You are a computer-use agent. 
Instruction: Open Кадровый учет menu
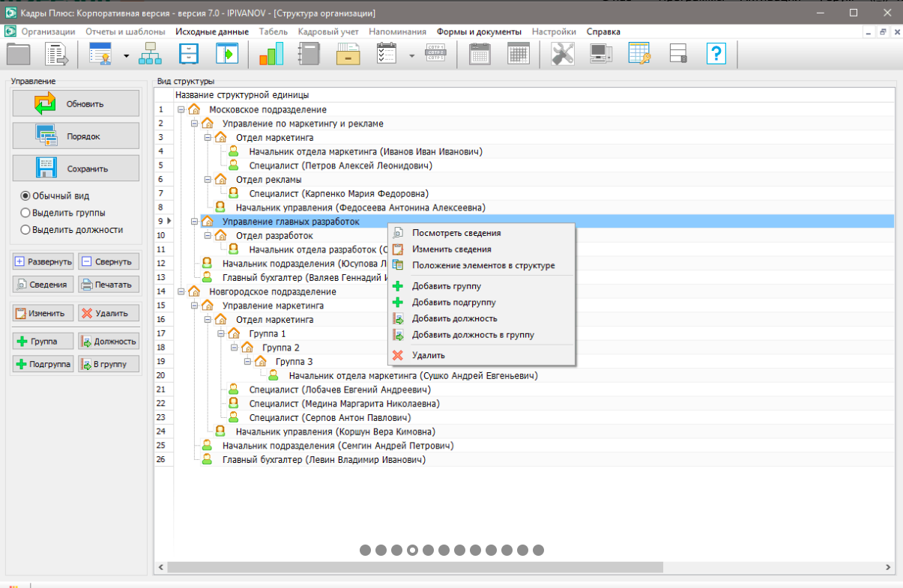tap(328, 31)
